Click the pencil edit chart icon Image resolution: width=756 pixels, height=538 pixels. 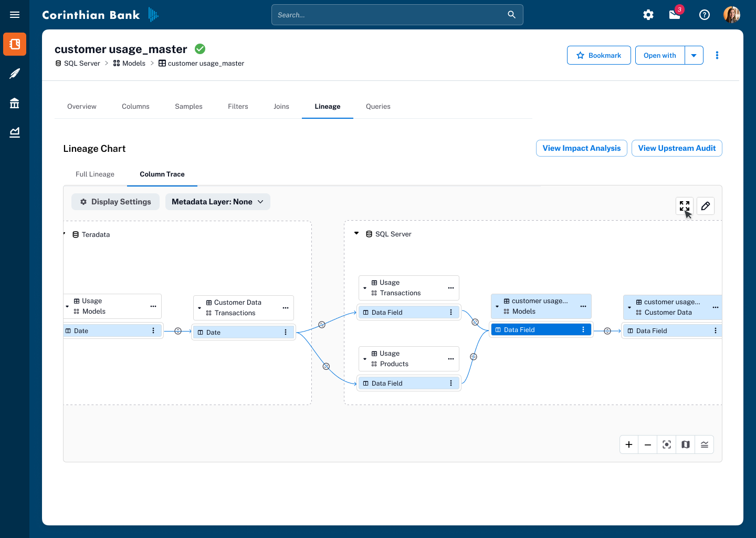click(x=706, y=206)
